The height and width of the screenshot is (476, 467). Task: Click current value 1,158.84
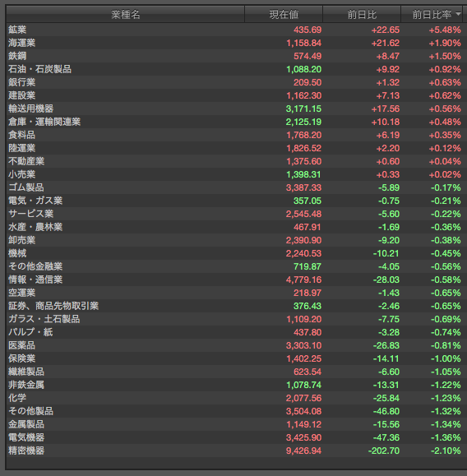pos(304,43)
